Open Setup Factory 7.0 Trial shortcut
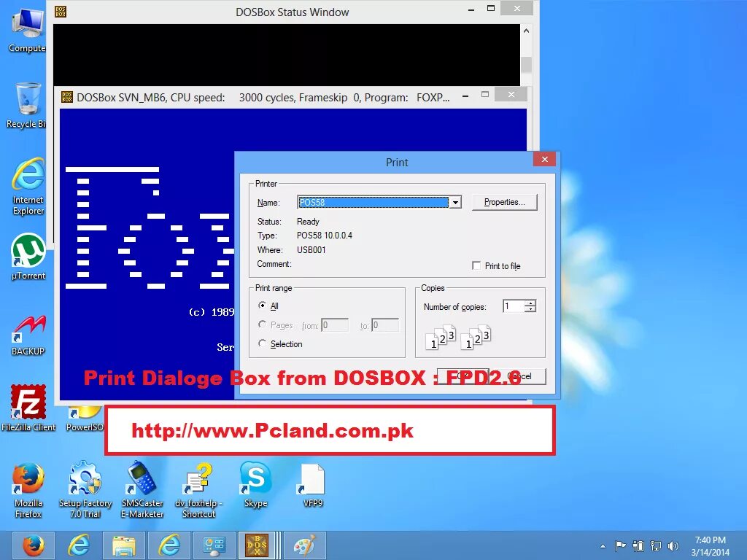747x560 pixels. (x=85, y=491)
